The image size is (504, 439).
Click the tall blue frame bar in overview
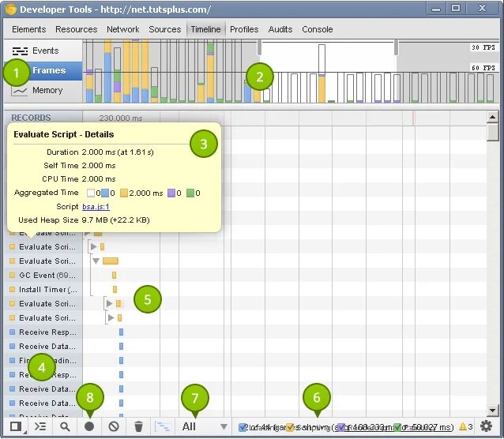click(x=107, y=78)
